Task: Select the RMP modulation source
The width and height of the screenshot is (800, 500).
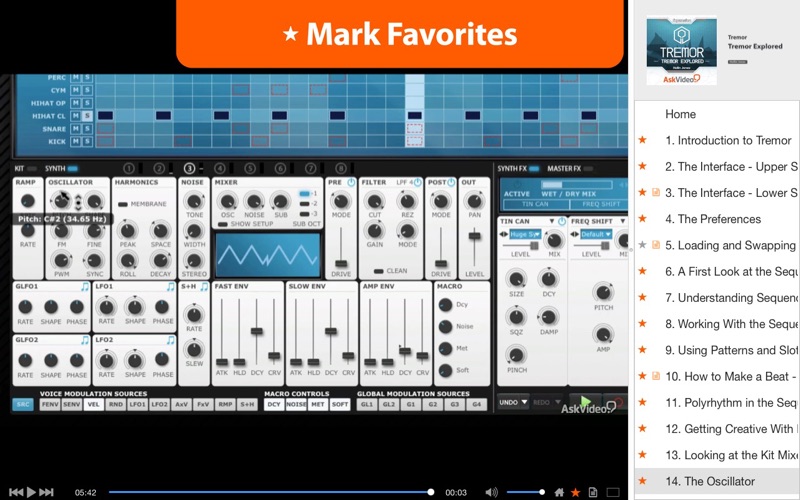Action: (x=225, y=404)
